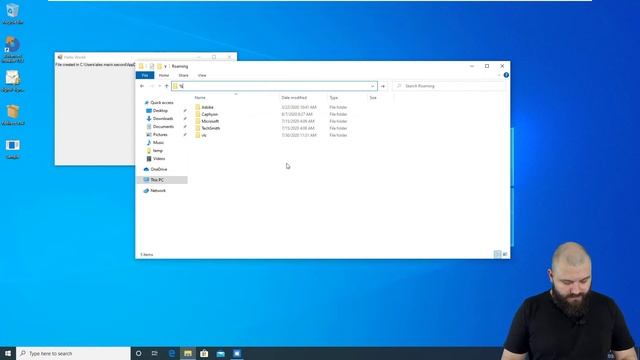640x360 pixels.
Task: Click the address bar input field
Action: click(x=274, y=86)
